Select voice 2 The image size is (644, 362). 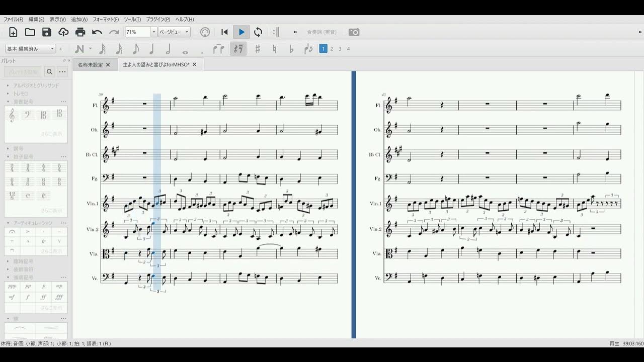[332, 49]
